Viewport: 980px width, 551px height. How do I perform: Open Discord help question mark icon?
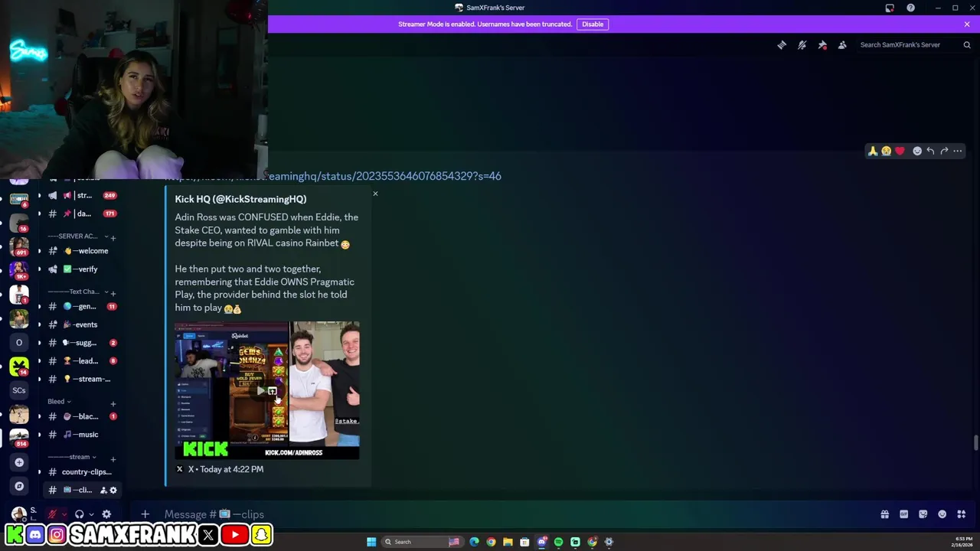pos(910,8)
